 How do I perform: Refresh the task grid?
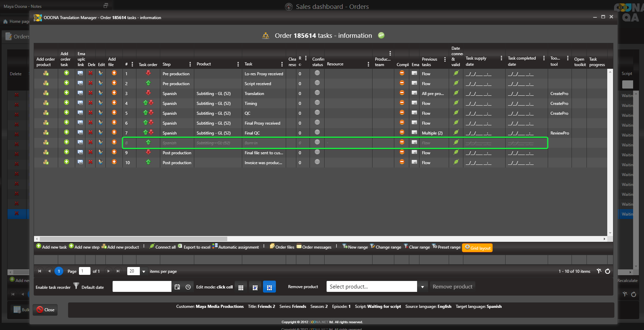click(x=608, y=271)
